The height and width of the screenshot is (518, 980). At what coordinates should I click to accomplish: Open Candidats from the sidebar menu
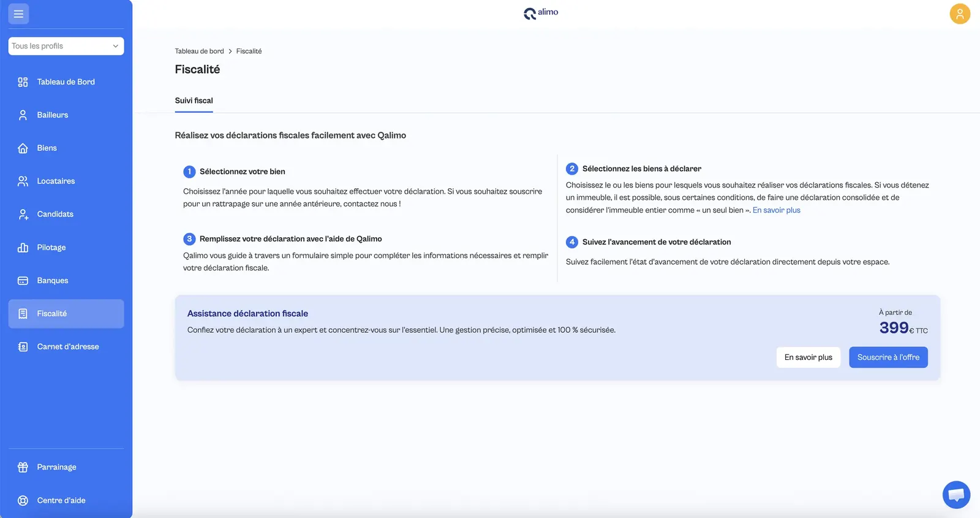pyautogui.click(x=66, y=215)
